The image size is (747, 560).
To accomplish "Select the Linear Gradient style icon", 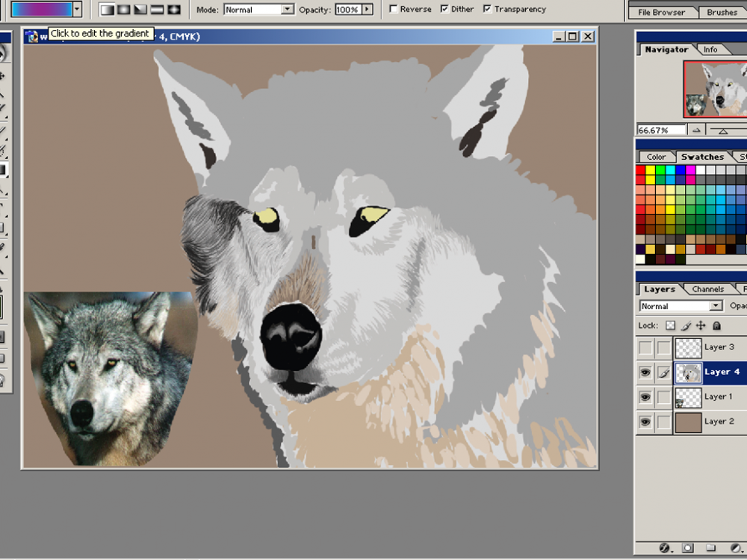I will 108,9.
